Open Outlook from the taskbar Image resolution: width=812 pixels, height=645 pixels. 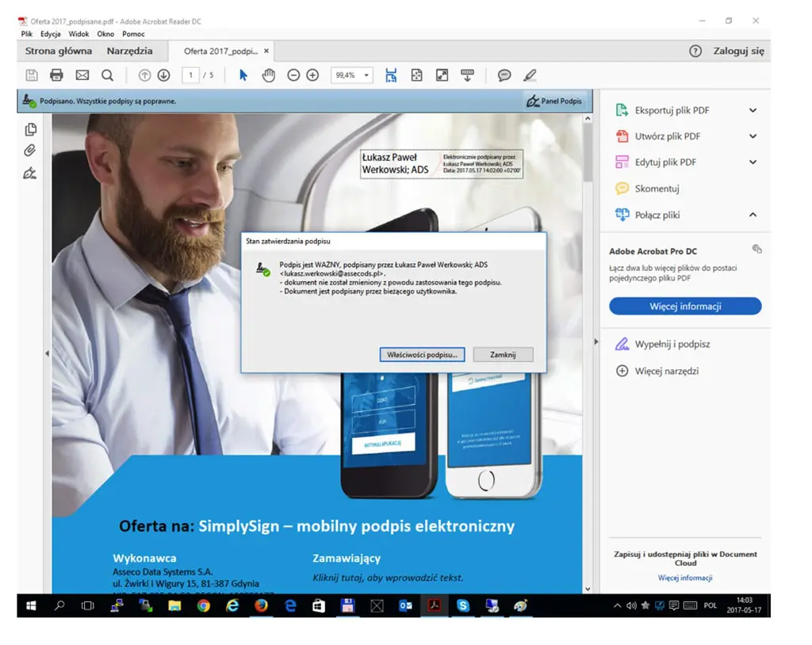405,605
